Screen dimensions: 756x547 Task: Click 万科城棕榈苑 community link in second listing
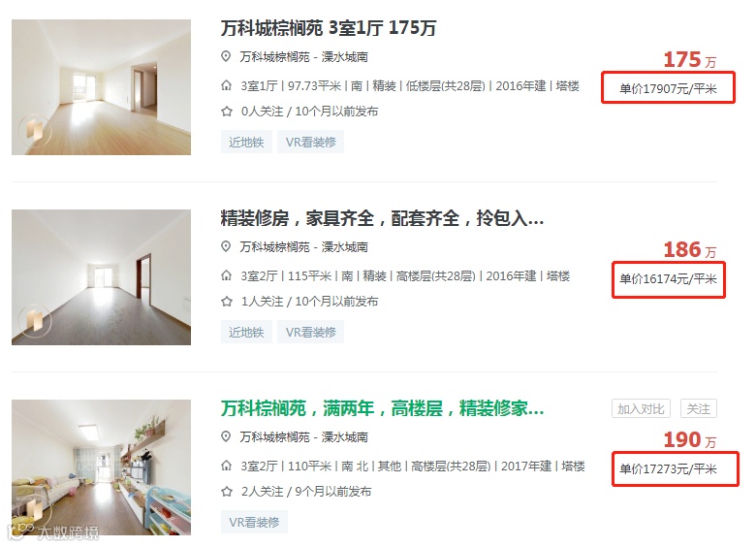pos(275,247)
